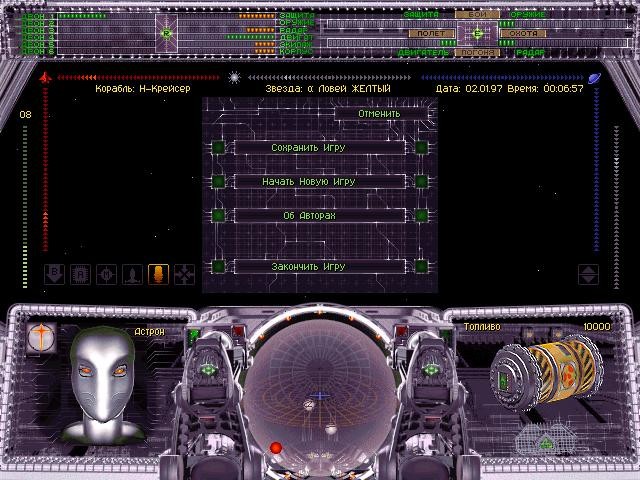The height and width of the screenshot is (480, 640).
Task: Click the blue vertical arrow bar
Action: coord(596,169)
